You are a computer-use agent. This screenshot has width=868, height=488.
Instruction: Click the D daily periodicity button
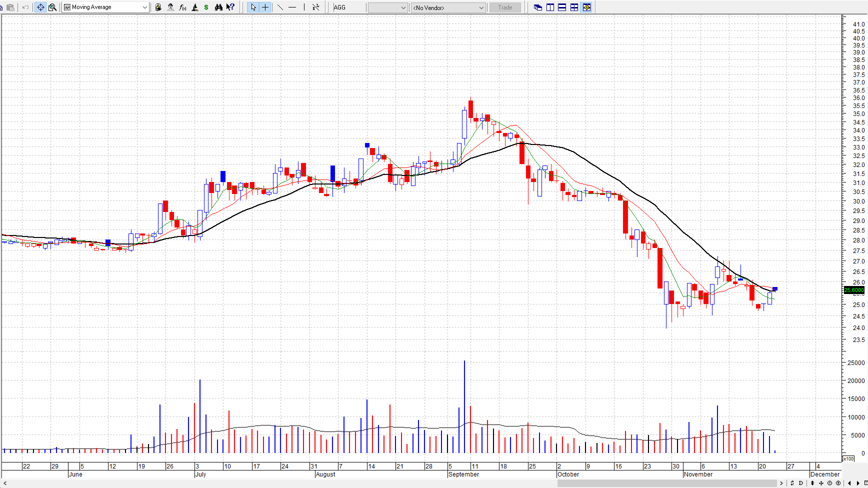(801, 483)
